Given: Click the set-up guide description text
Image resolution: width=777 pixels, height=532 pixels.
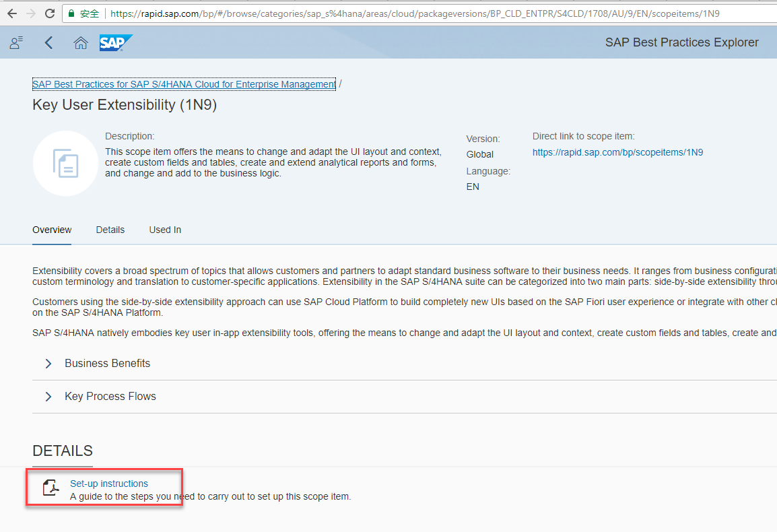Looking at the screenshot, I should click(x=211, y=496).
